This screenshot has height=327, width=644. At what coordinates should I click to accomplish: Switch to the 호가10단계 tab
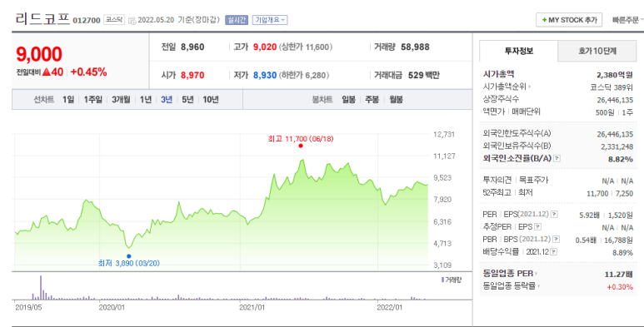click(597, 51)
